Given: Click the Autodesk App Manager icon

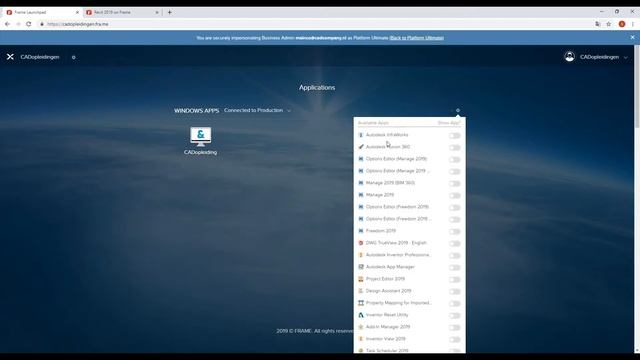Looking at the screenshot, I should tap(361, 267).
